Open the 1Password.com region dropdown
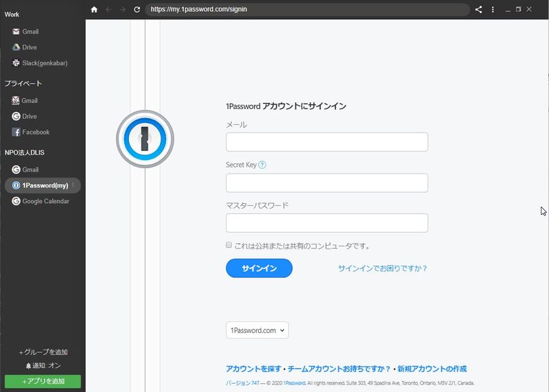549x392 pixels. point(257,330)
